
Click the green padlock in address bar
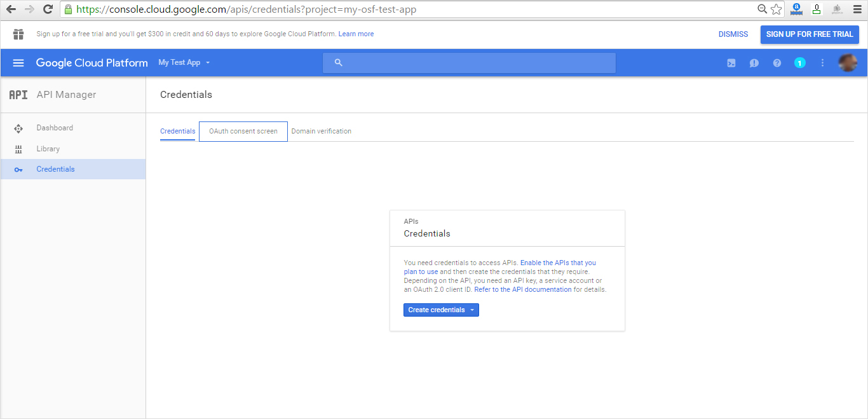click(x=69, y=10)
